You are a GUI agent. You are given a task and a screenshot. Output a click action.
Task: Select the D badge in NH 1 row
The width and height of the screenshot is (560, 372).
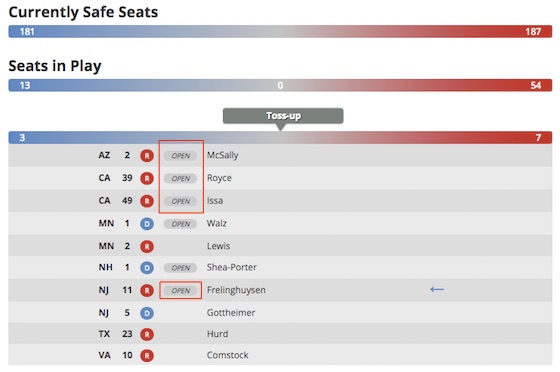coord(147,268)
